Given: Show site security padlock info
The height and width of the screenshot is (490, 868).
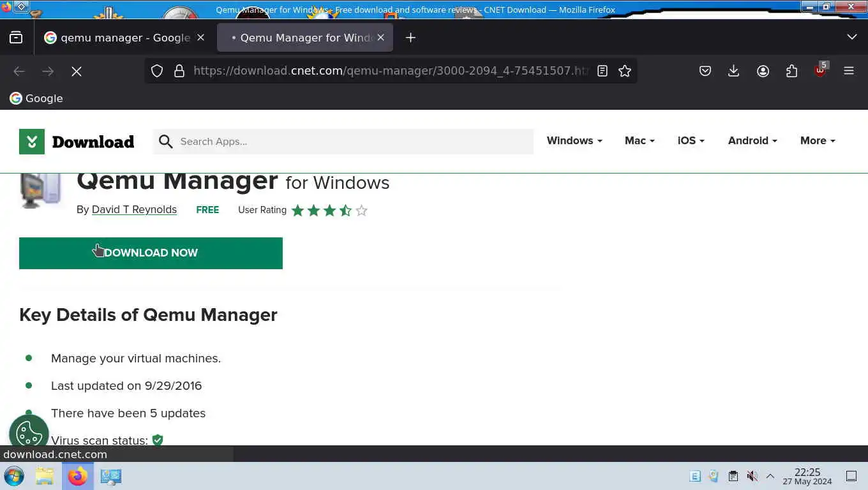Looking at the screenshot, I should 179,71.
